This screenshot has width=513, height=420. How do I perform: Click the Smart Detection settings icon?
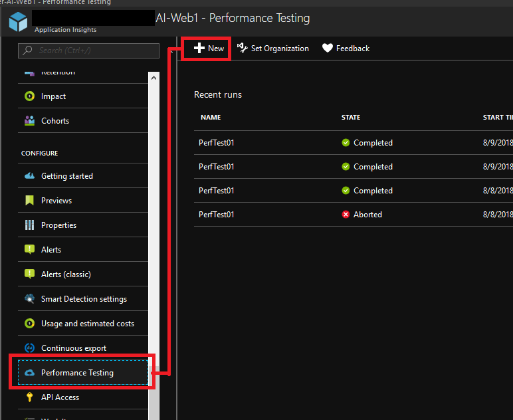[x=29, y=298]
